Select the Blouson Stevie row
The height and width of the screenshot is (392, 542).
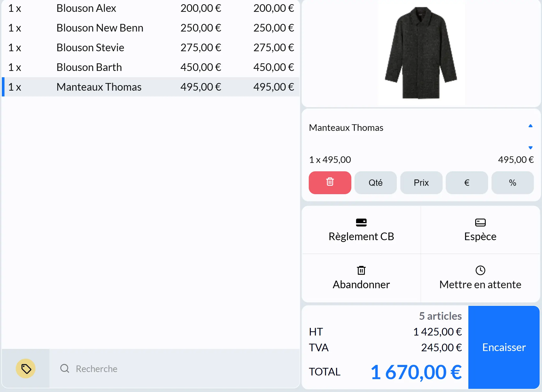point(151,48)
